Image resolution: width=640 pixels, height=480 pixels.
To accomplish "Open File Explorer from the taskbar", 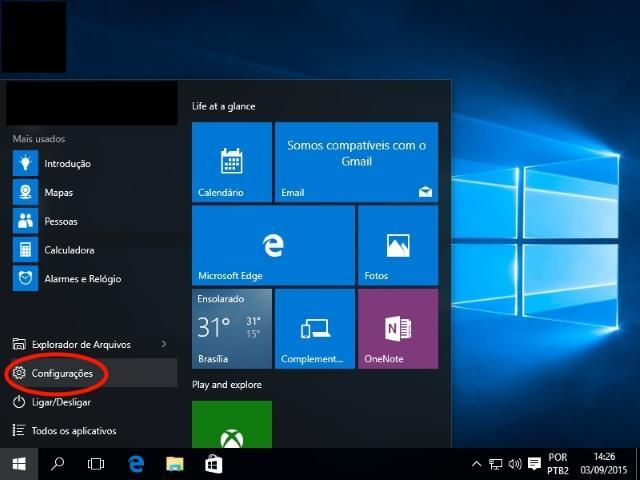I will click(x=175, y=464).
